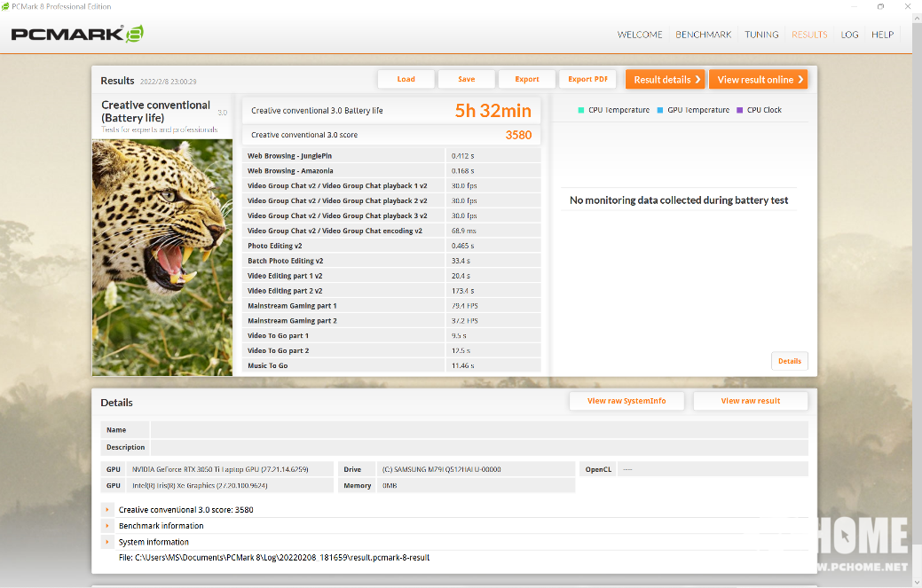Open the TUNING tab
This screenshot has width=922, height=588.
761,35
